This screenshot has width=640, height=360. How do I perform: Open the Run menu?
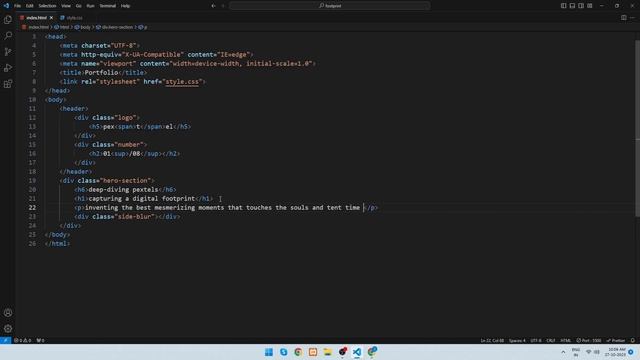coord(90,6)
